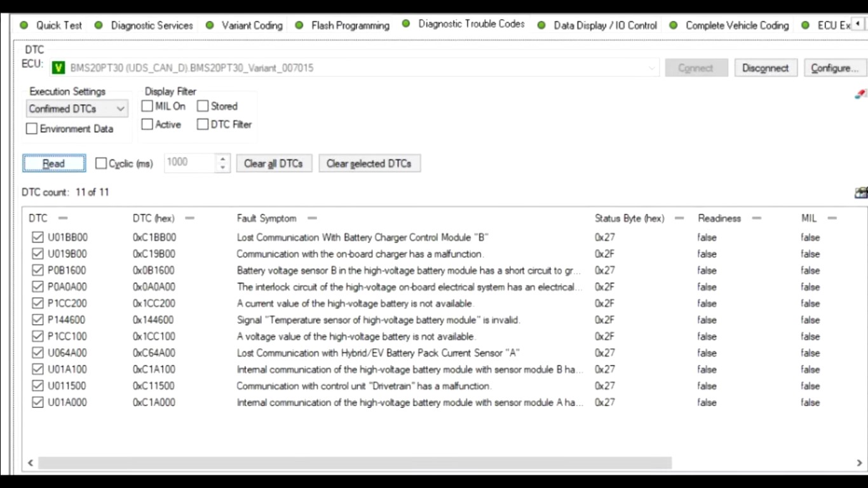Click the tab scroll left arrow
The height and width of the screenshot is (488, 868).
(x=857, y=25)
